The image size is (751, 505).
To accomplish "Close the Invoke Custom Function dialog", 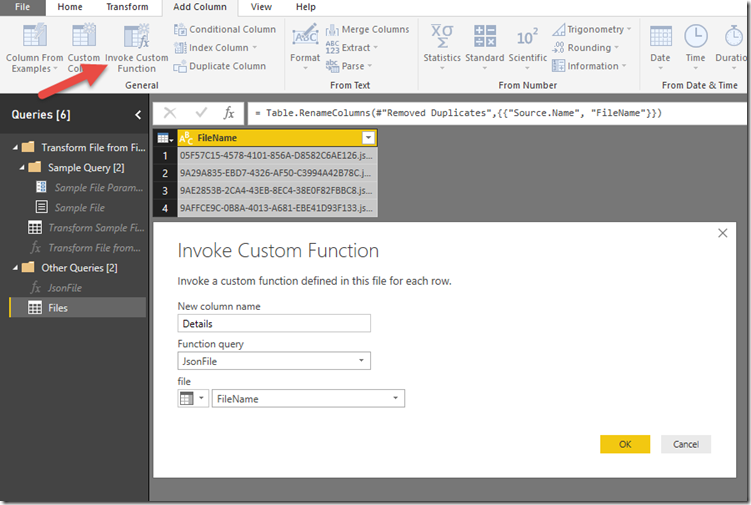I will point(724,233).
